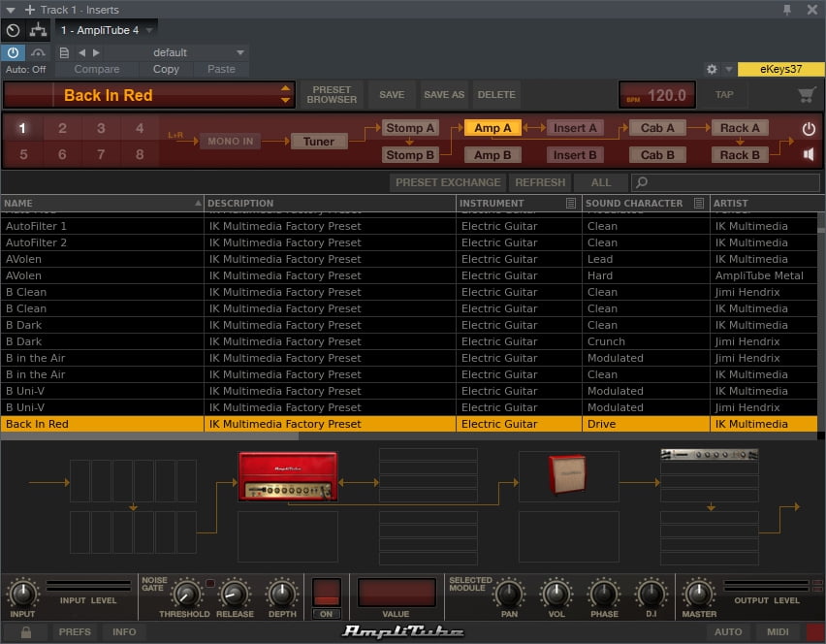
Task: Click the automation clock icon
Action: (14, 31)
